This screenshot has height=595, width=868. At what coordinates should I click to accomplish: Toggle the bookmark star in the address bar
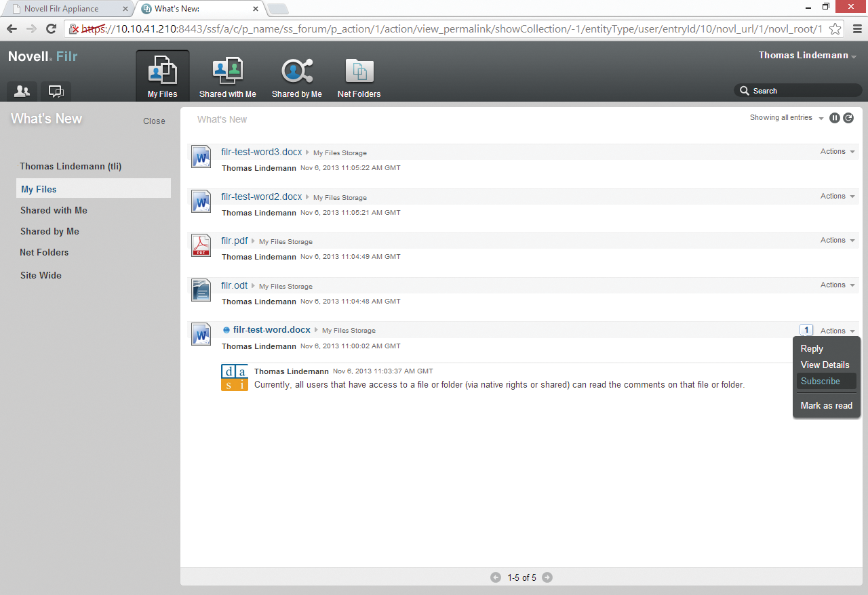835,29
